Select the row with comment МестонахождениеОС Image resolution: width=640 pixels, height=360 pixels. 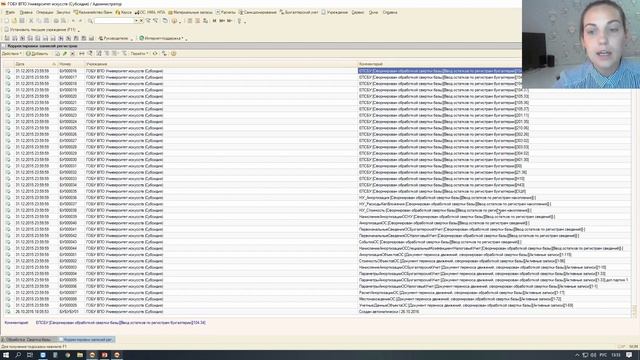click(x=316, y=299)
